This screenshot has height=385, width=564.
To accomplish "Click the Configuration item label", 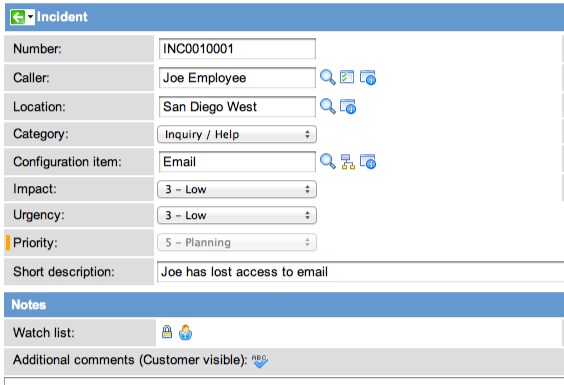I will (67, 162).
